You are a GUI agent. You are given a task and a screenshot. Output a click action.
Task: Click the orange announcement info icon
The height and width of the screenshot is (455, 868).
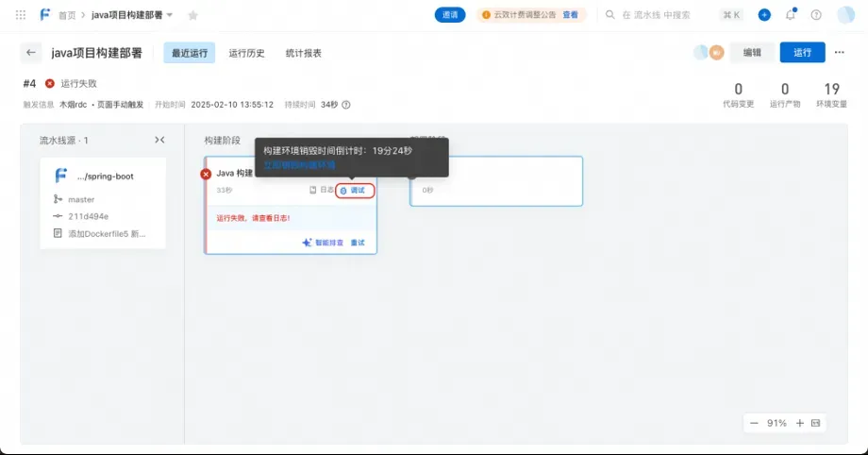click(486, 15)
